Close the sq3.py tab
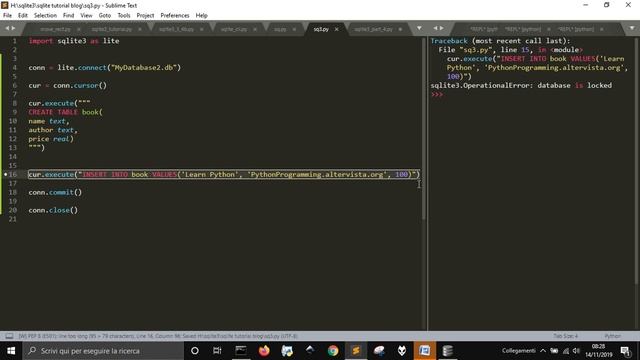The height and width of the screenshot is (360, 640). pos(337,29)
